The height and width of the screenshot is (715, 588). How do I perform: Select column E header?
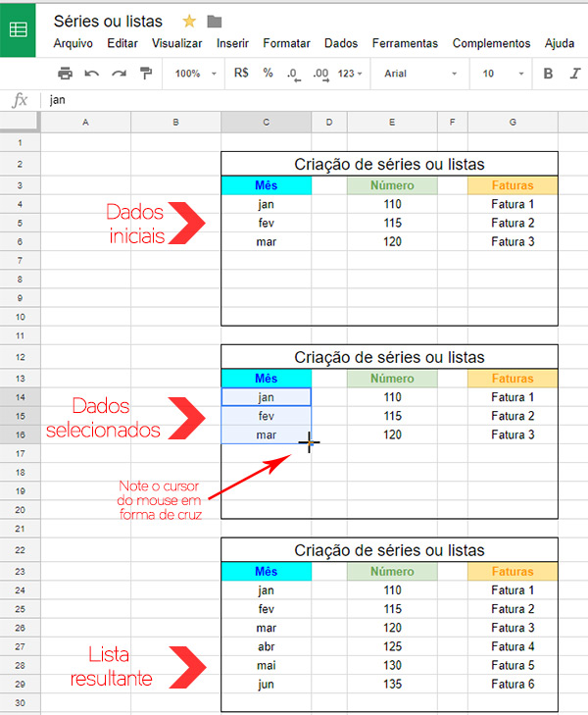(392, 123)
